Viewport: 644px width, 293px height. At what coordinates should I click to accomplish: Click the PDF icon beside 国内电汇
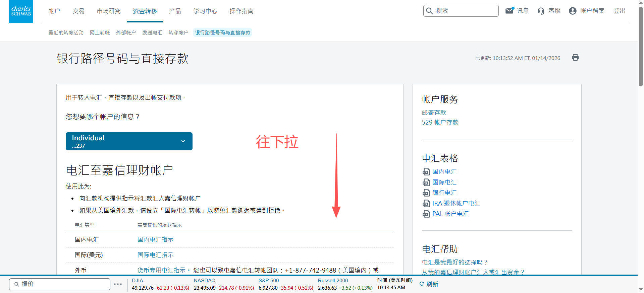(x=426, y=172)
